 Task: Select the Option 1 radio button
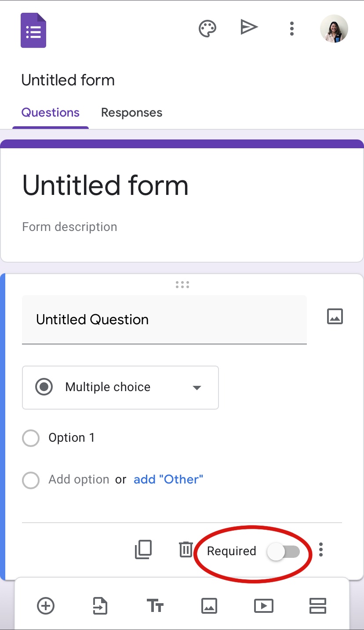(x=31, y=438)
